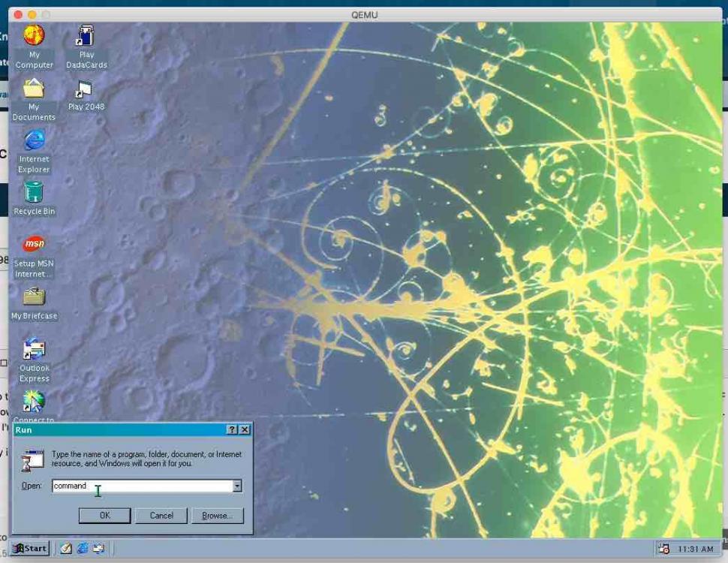Viewport: 728px width, 563px height.
Task: Expand the Open combo box dropdown arrow
Action: [x=237, y=486]
